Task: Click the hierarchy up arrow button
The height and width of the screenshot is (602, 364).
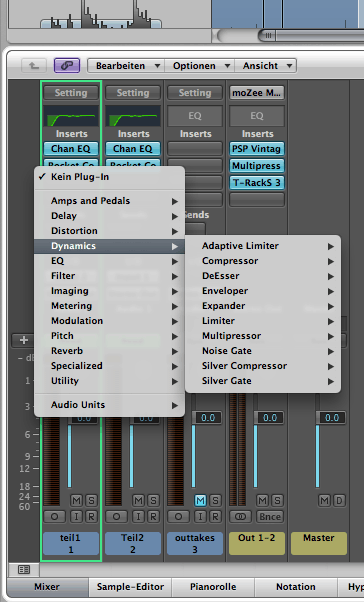Action: [x=34, y=66]
